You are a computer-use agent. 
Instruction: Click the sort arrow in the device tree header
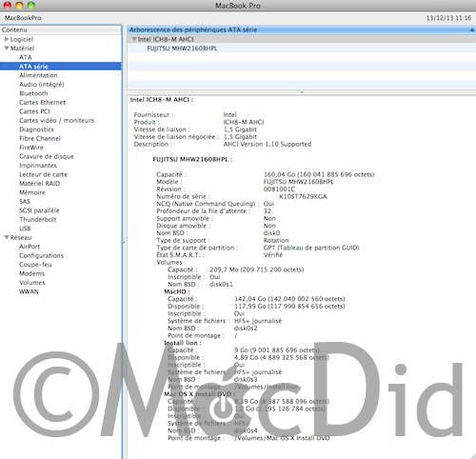point(472,30)
